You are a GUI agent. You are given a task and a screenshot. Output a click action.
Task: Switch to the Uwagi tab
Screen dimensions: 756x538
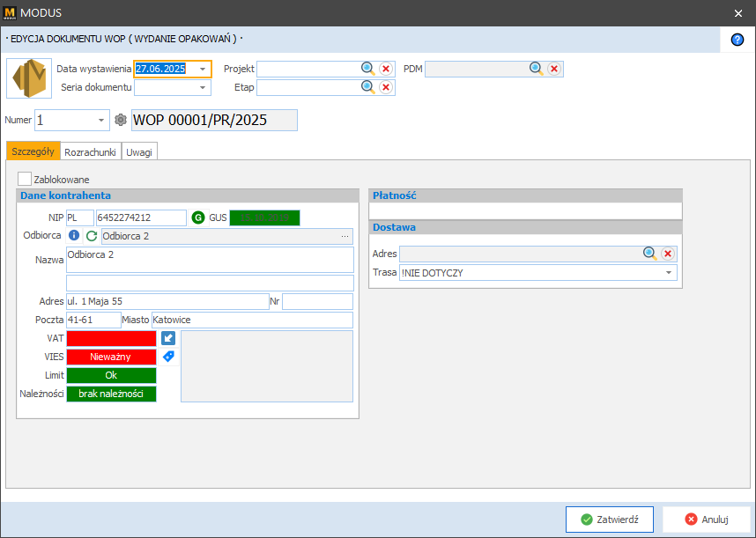(x=139, y=151)
